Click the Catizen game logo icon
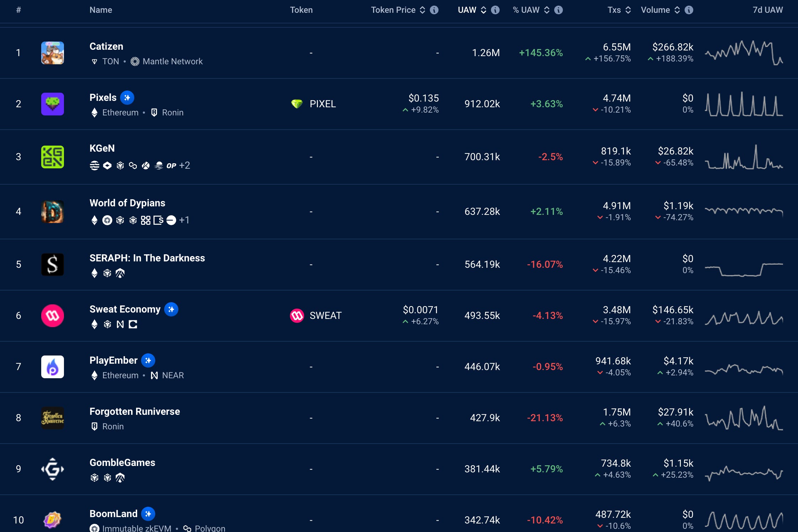Image resolution: width=798 pixels, height=532 pixels. 52,53
